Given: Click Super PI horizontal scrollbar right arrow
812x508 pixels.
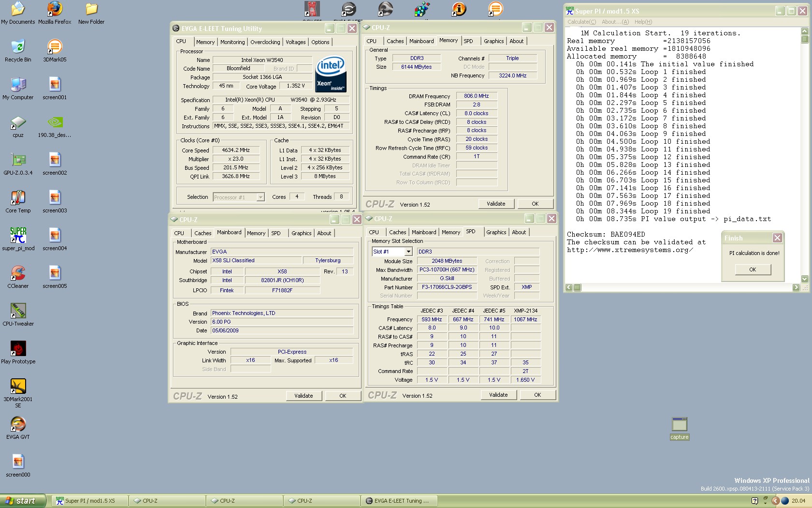Looking at the screenshot, I should (x=796, y=287).
